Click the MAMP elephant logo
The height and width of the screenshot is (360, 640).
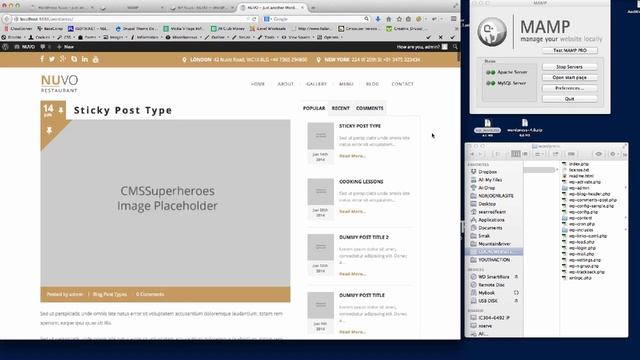pos(492,32)
